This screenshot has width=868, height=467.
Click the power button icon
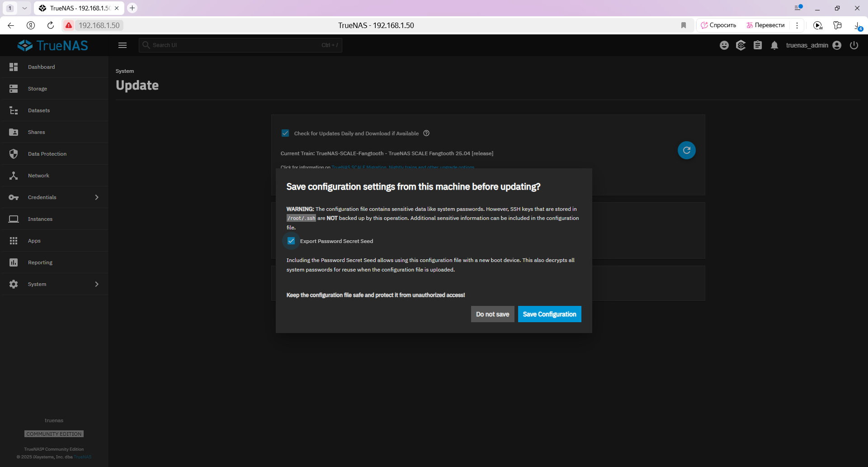(854, 45)
